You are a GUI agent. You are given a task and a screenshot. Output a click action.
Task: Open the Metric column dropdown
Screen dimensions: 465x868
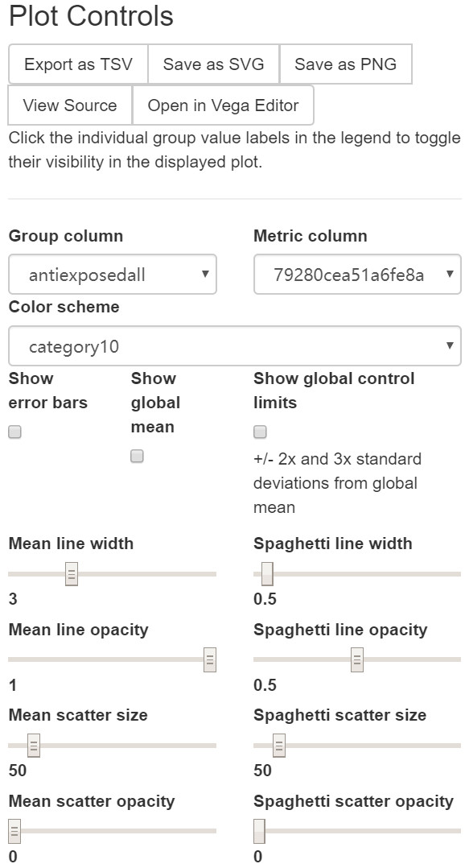point(357,275)
